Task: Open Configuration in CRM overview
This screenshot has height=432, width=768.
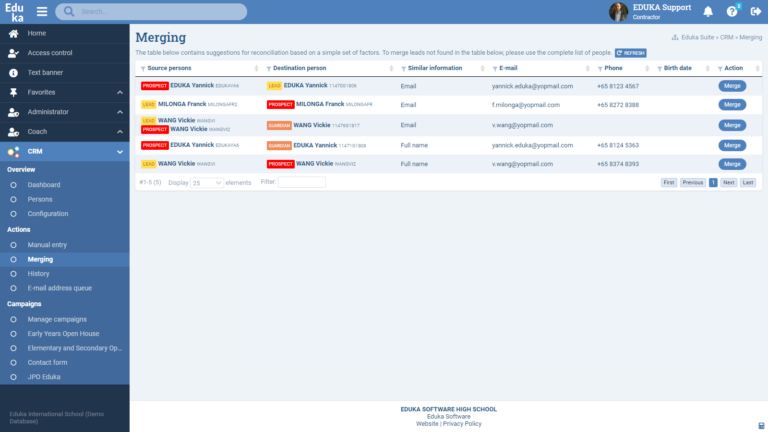Action: [48, 214]
